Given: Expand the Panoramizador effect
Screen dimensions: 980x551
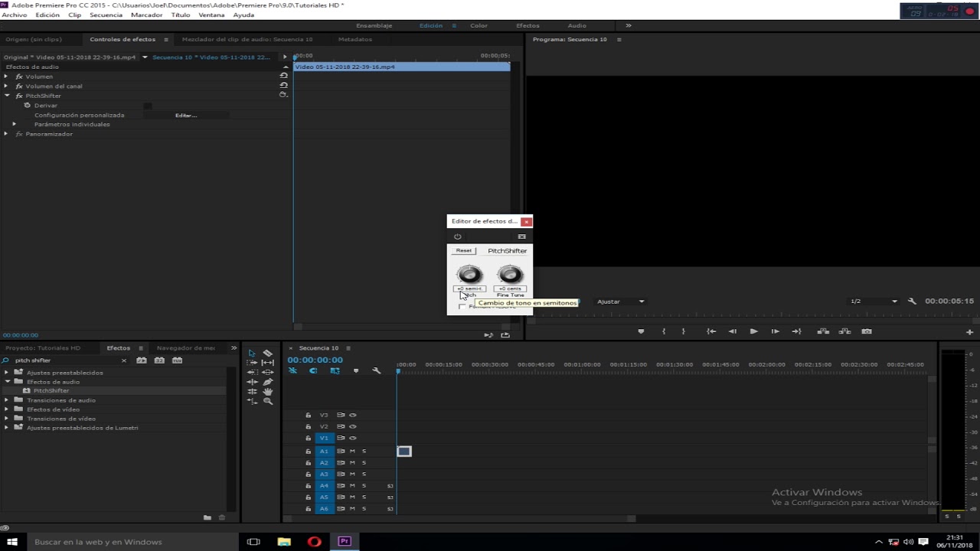Looking at the screenshot, I should [x=6, y=134].
